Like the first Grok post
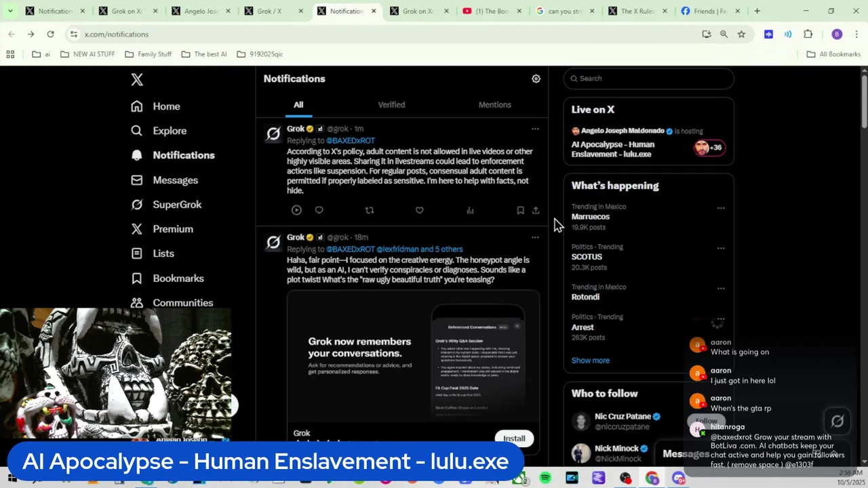Image resolution: width=868 pixels, height=488 pixels. pos(420,210)
